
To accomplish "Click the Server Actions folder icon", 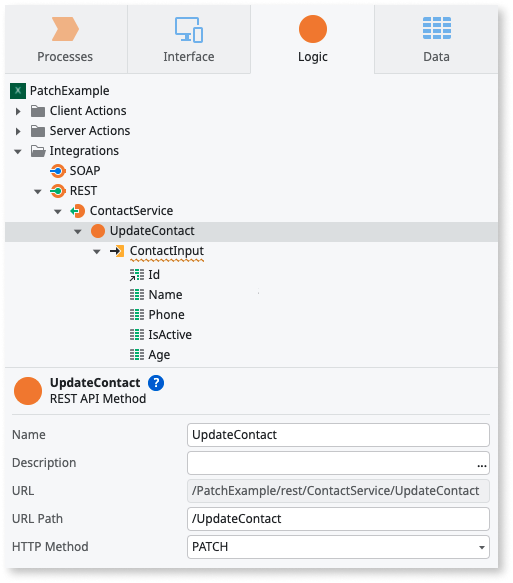I will [38, 131].
